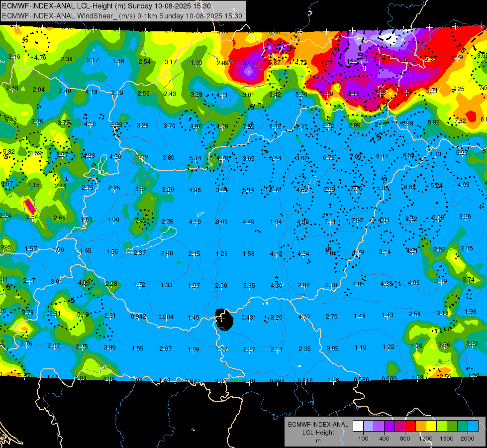Click the wind shear value 7.09
The image size is (487, 448).
tap(356, 157)
